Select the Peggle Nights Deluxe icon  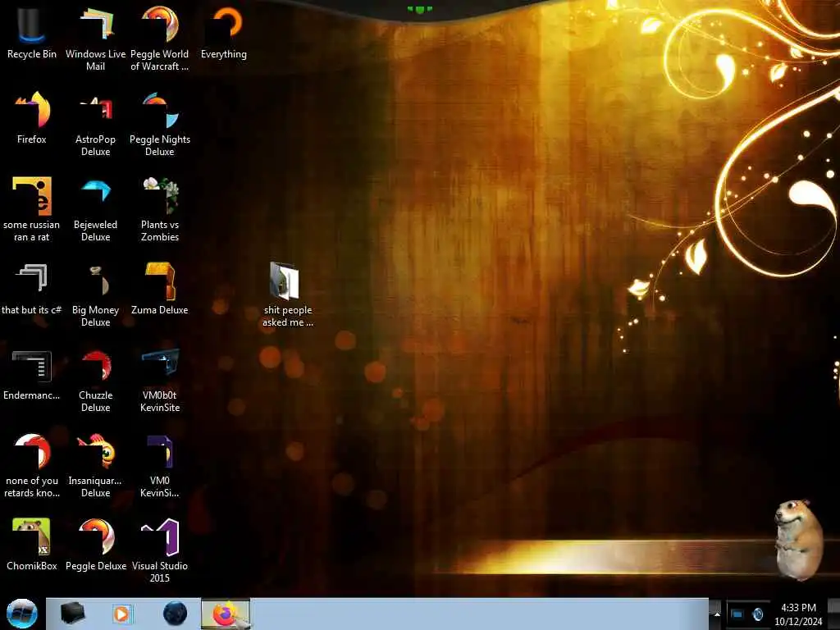pos(160,125)
